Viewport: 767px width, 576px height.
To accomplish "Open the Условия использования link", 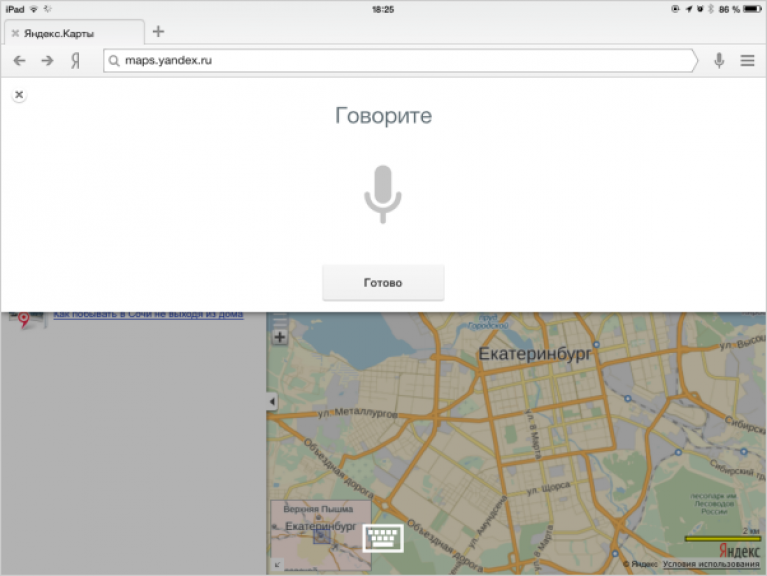I will (711, 564).
